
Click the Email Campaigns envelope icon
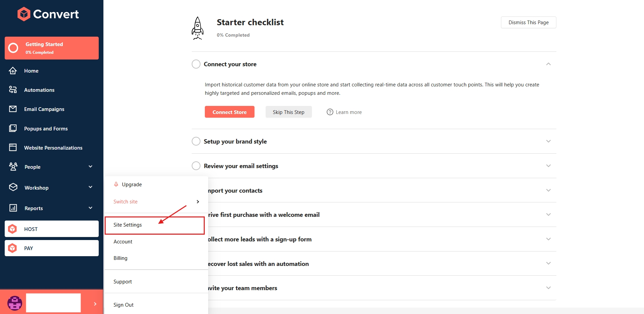[x=13, y=109]
